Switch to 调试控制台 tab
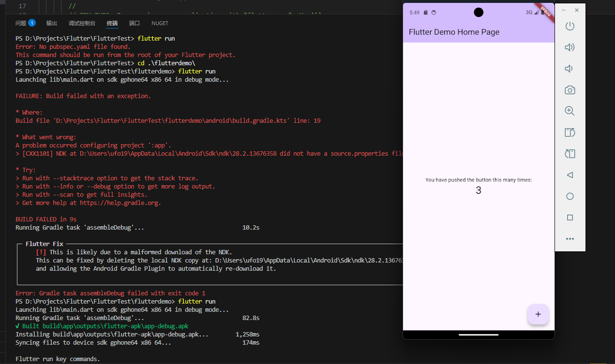This screenshot has width=615, height=364. point(82,23)
